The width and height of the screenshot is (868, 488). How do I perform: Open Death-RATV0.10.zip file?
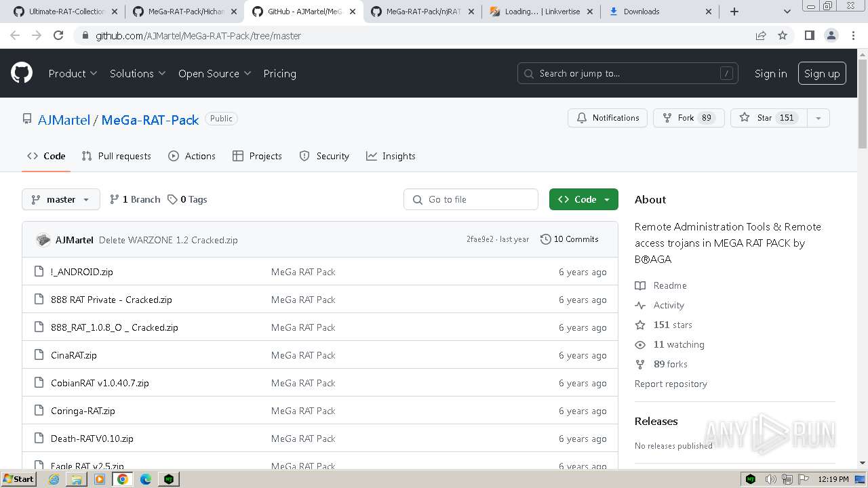coord(92,439)
